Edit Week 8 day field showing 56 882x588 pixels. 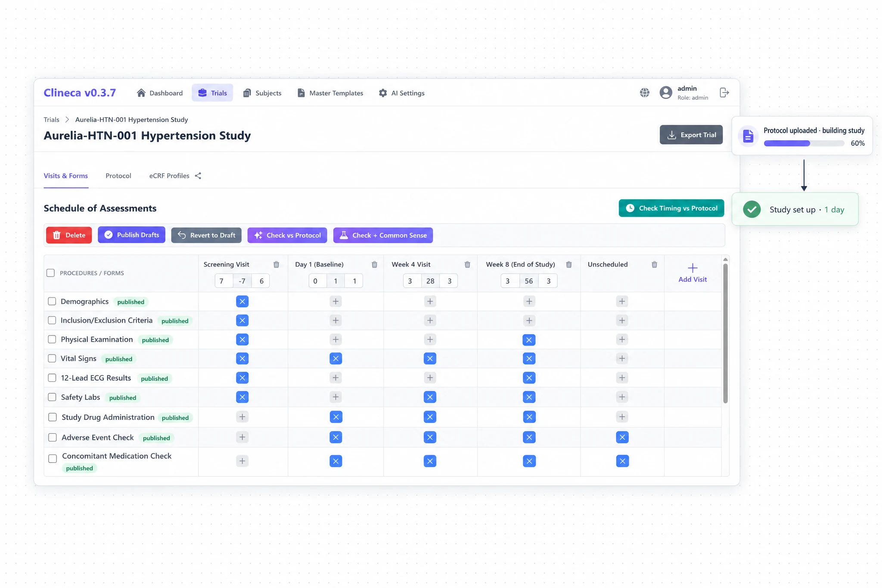pos(529,281)
